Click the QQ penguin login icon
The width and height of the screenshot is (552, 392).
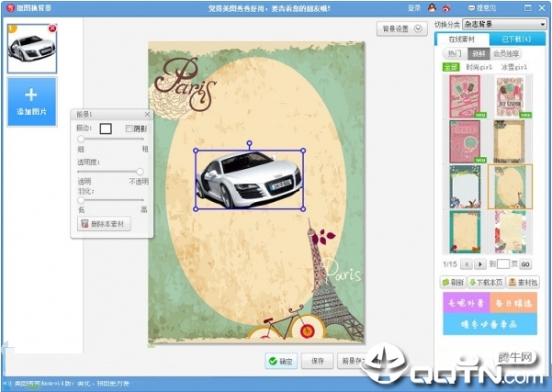click(431, 7)
